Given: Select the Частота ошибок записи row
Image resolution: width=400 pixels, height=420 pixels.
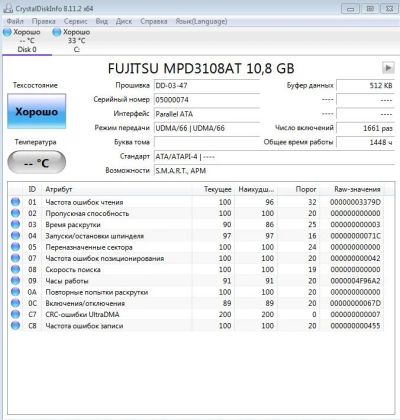Looking at the screenshot, I should (196, 326).
